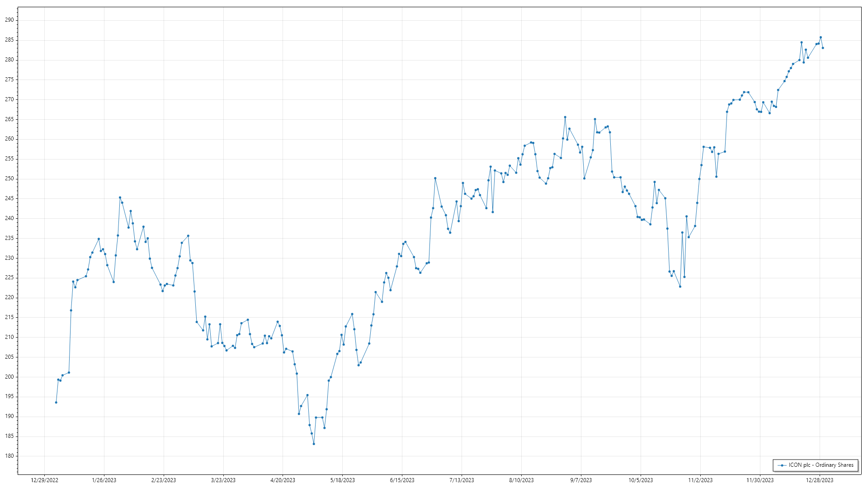Screen dimensions: 868x488
Task: Click the 3/23/2023 x-axis date label
Action: point(223,480)
